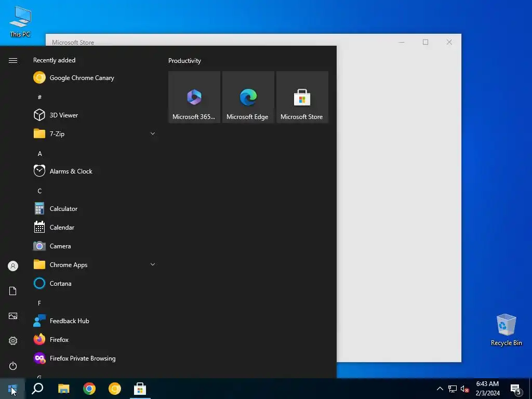Open the clock and date flyout

[487, 389]
